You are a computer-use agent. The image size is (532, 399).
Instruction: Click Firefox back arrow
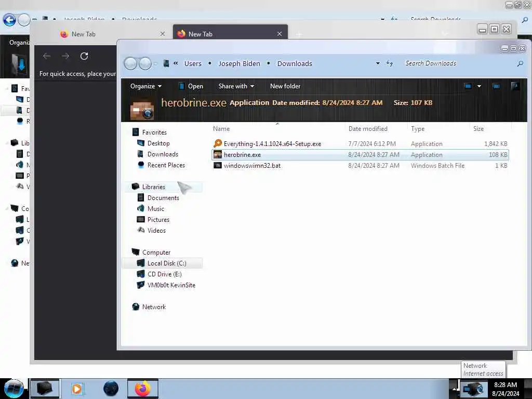47,56
